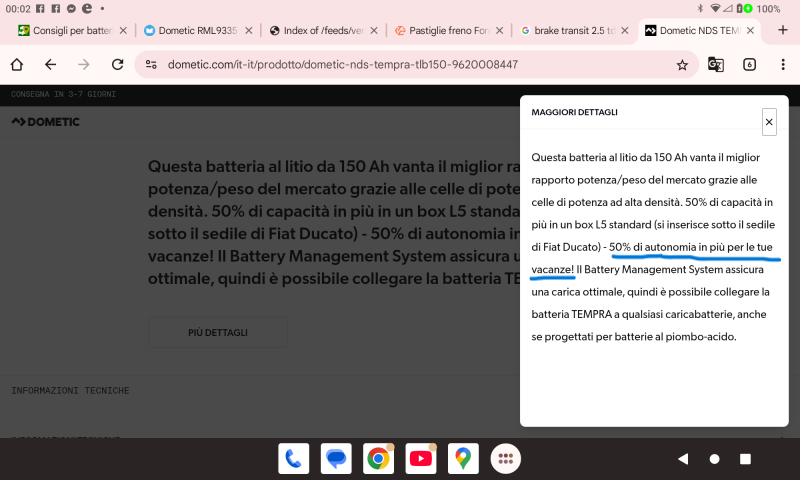The width and height of the screenshot is (800, 480).
Task: Click the INFORMAZIONI TECNICHE section heading
Action: (70, 391)
